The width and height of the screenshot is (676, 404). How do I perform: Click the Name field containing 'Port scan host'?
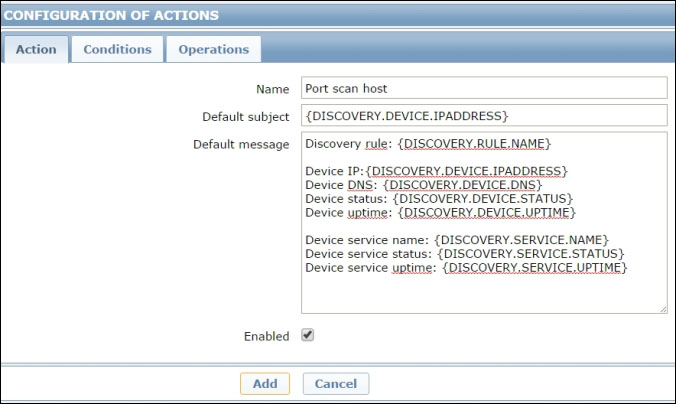(483, 88)
